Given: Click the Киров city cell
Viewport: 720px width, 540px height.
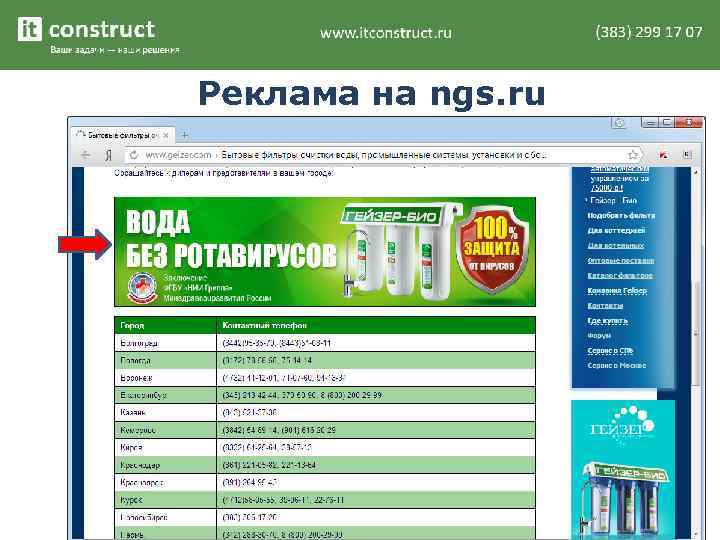Looking at the screenshot, I should click(165, 447).
